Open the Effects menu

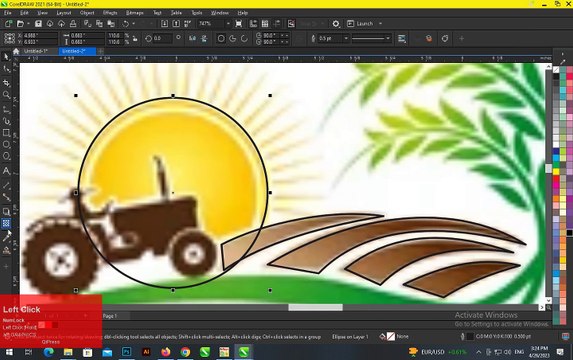tap(110, 13)
